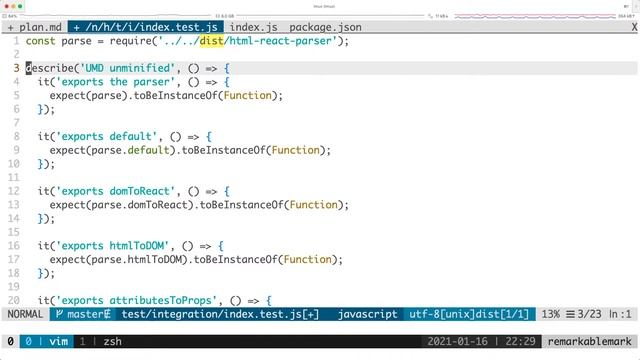Click the 'exports htmlToDOM' test string
This screenshot has height=360, width=640.
coord(113,246)
